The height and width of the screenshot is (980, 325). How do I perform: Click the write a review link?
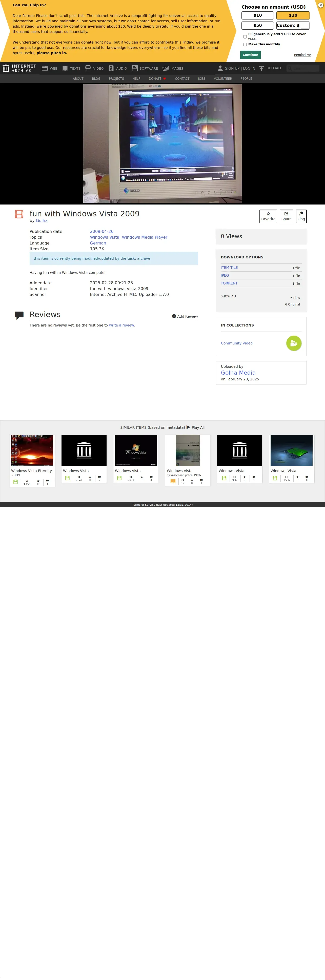[121, 325]
